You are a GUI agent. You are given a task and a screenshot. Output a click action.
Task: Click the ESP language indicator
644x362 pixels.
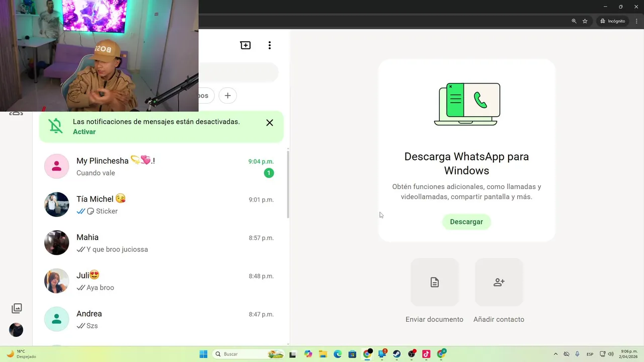590,354
